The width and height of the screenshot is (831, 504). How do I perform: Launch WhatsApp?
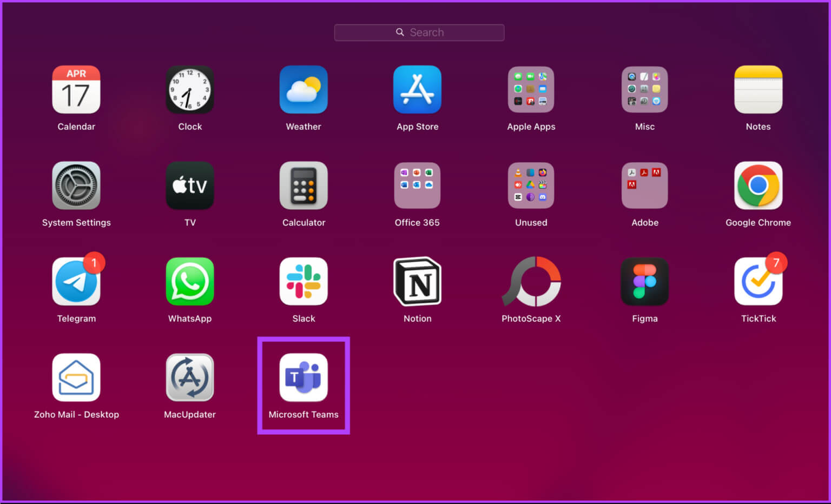pos(190,282)
